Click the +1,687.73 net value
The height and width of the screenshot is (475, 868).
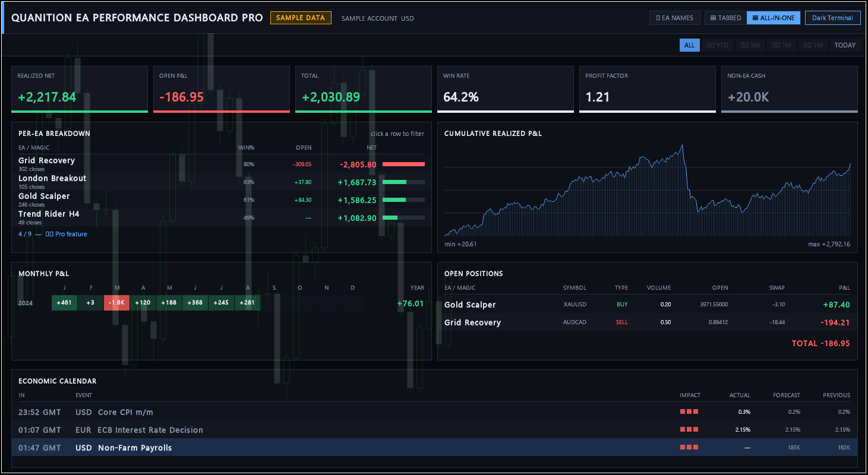pyautogui.click(x=357, y=182)
